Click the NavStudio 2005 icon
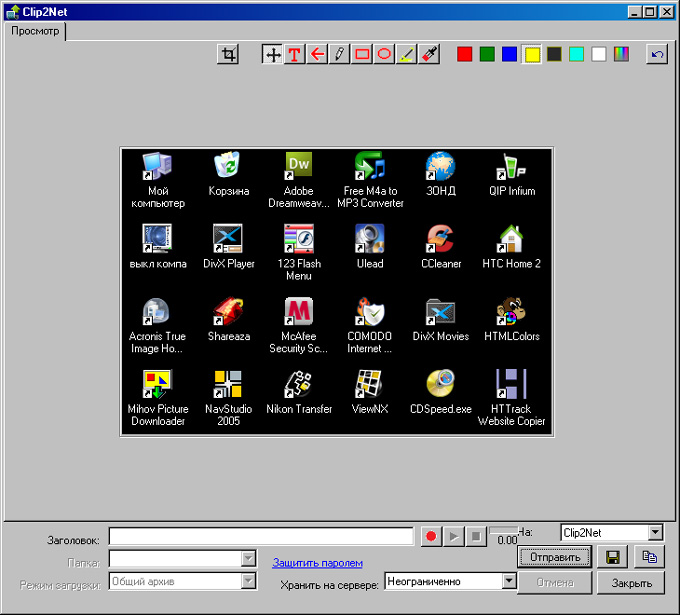The height and width of the screenshot is (615, 680). pos(228,384)
